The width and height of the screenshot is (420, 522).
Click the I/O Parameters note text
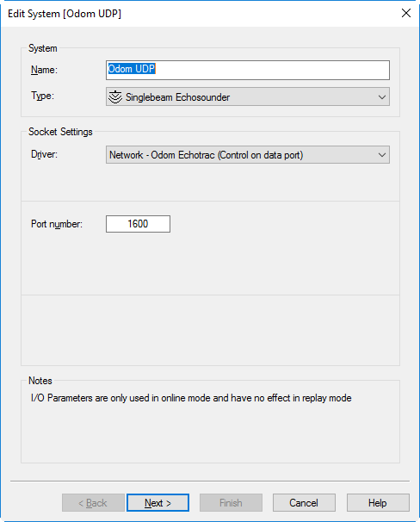pos(191,398)
